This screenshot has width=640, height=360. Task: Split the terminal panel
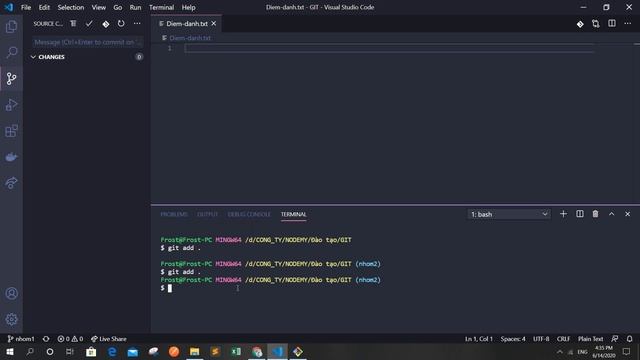pos(580,214)
